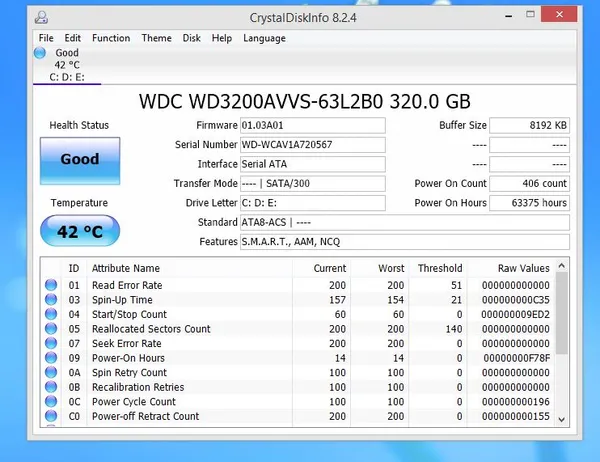Image resolution: width=600 pixels, height=462 pixels.
Task: Click status orb for Recalibration Retries
Action: [51, 387]
